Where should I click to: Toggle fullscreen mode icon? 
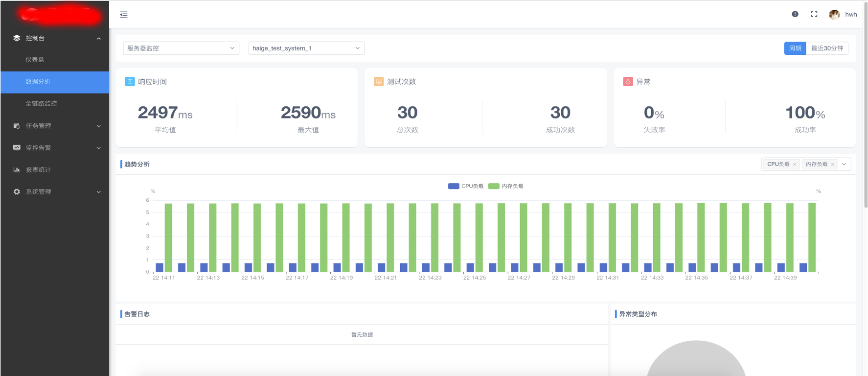(814, 14)
